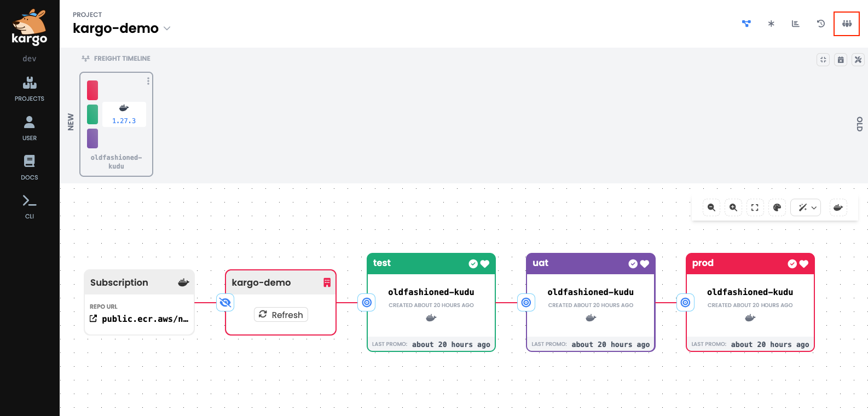Toggle kargo-demo warehouse visibility eye icon
Viewport: 868px width, 416px height.
[225, 302]
